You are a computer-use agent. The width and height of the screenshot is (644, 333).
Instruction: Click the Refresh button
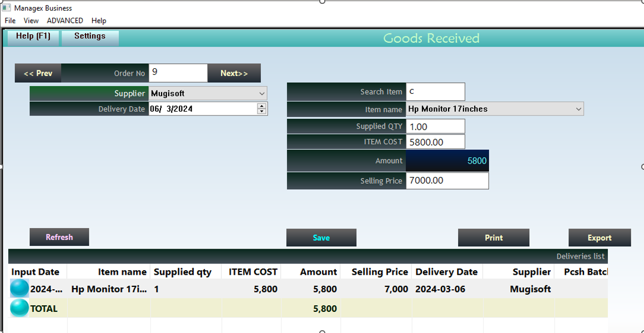click(x=59, y=237)
